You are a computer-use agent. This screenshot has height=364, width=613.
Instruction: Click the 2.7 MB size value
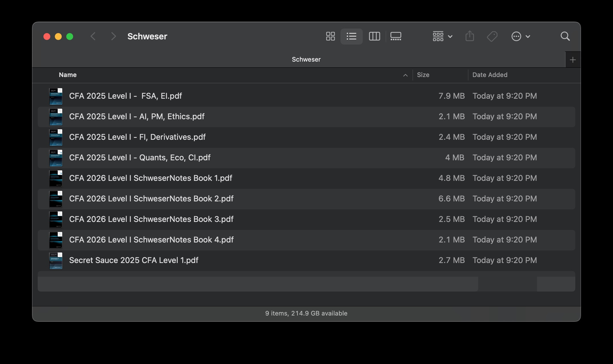(x=452, y=260)
